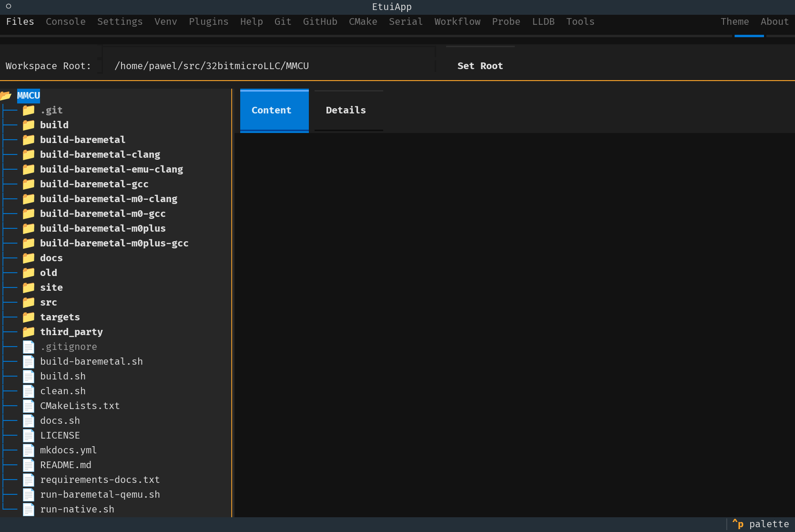Click the .git folder icon
795x532 pixels.
(x=29, y=110)
